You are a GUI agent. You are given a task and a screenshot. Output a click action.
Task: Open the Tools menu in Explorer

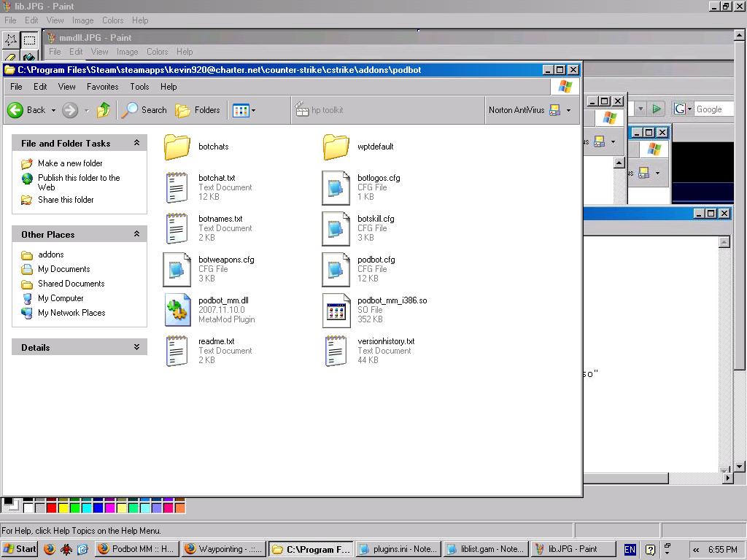pyautogui.click(x=139, y=87)
